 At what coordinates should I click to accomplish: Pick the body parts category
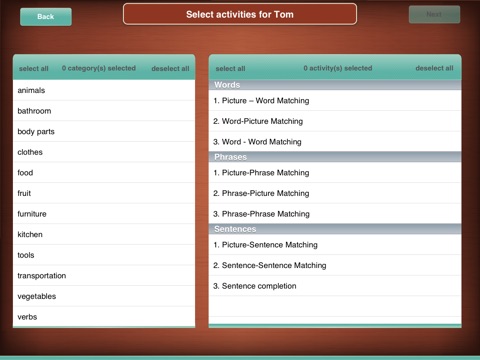tap(104, 132)
